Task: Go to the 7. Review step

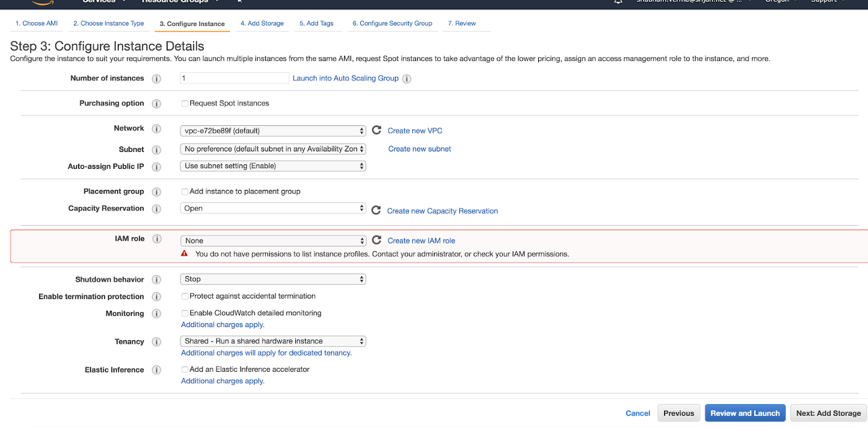Action: [462, 24]
